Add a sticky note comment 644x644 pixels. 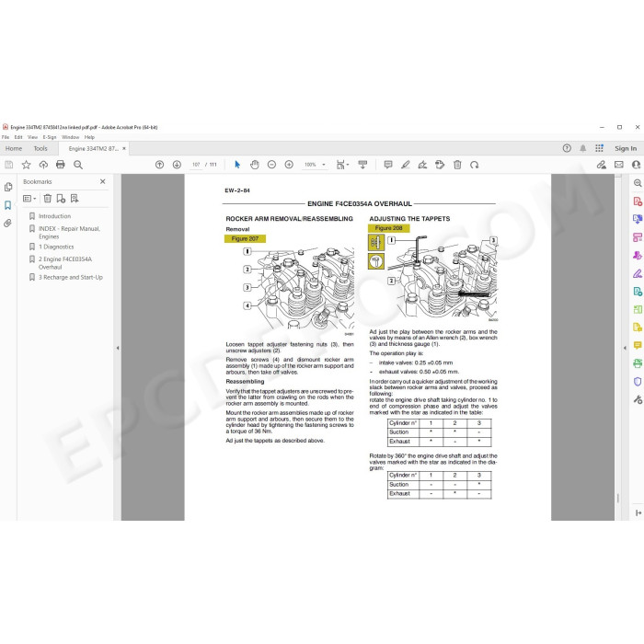pyautogui.click(x=387, y=165)
